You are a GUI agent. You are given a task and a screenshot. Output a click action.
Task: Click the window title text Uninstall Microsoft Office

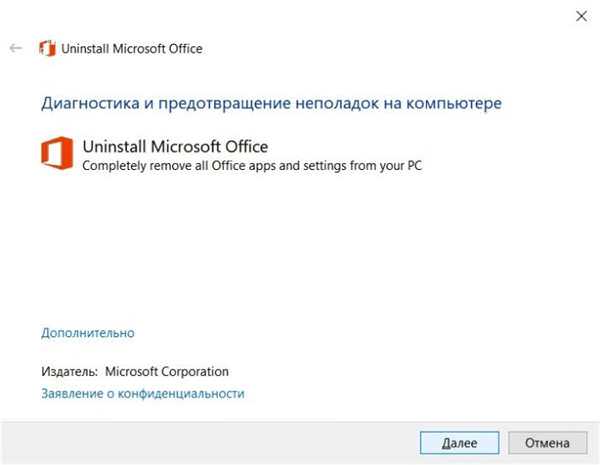click(x=132, y=49)
